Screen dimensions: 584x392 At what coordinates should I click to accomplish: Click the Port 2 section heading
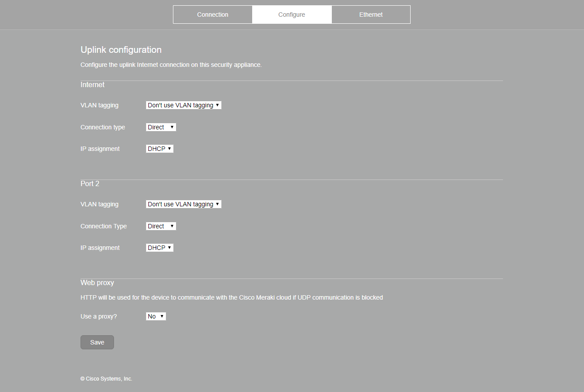point(90,183)
